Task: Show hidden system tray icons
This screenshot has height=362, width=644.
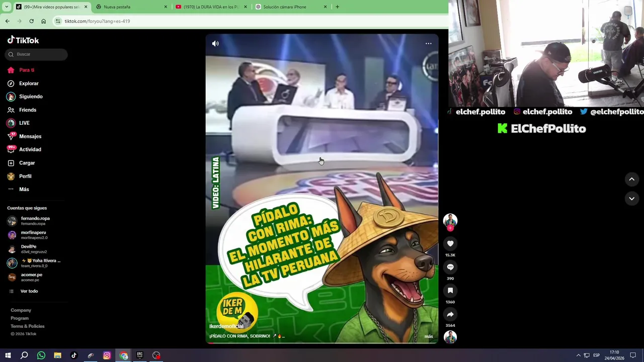Action: [x=578, y=355]
